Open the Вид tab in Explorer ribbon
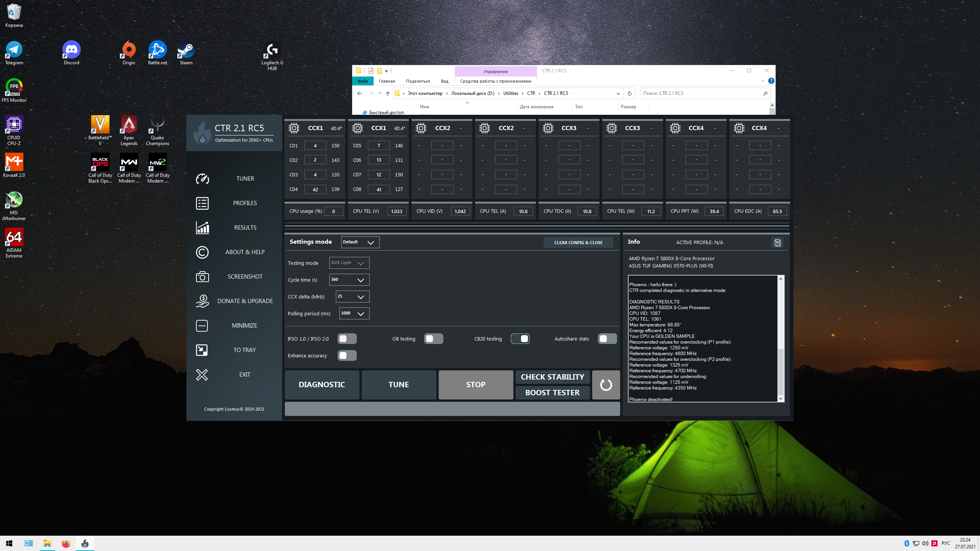Screen dimensions: 980x551 click(x=444, y=81)
